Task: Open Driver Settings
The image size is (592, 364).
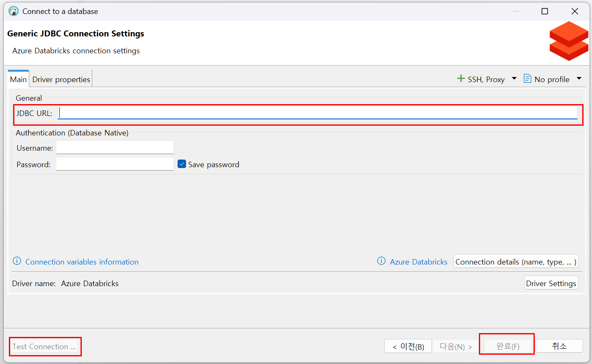Action: (x=551, y=283)
